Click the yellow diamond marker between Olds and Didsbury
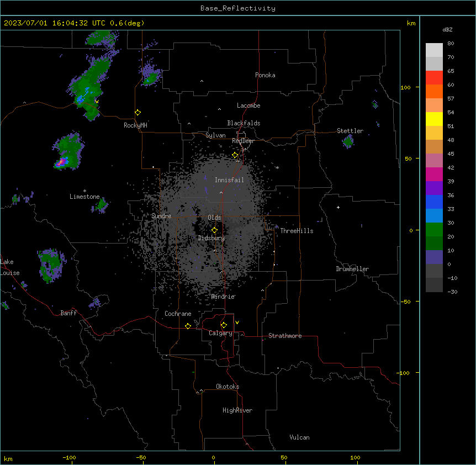Viewport: 476px width, 465px height. 215,230
